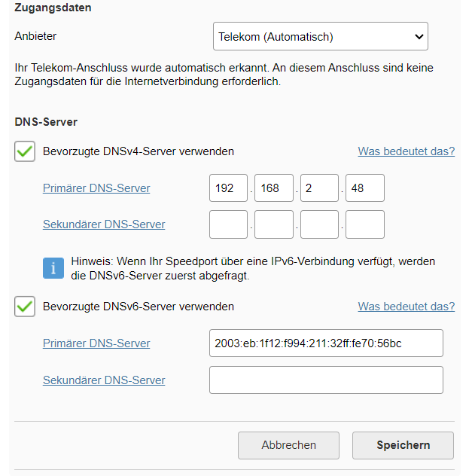The image size is (472, 476).
Task: Click secondary DNSv4 first octet field
Action: pyautogui.click(x=229, y=224)
